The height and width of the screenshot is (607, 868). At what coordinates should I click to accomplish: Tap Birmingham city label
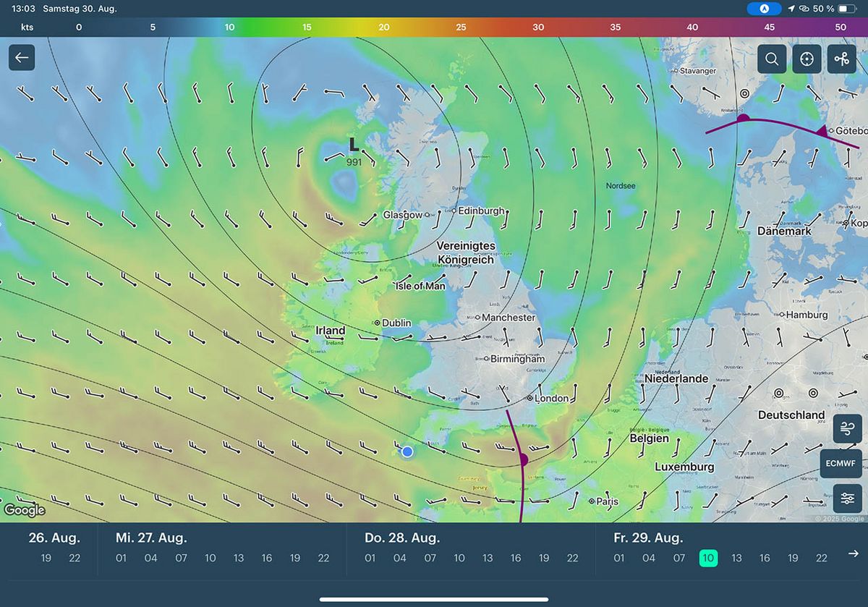click(x=517, y=358)
